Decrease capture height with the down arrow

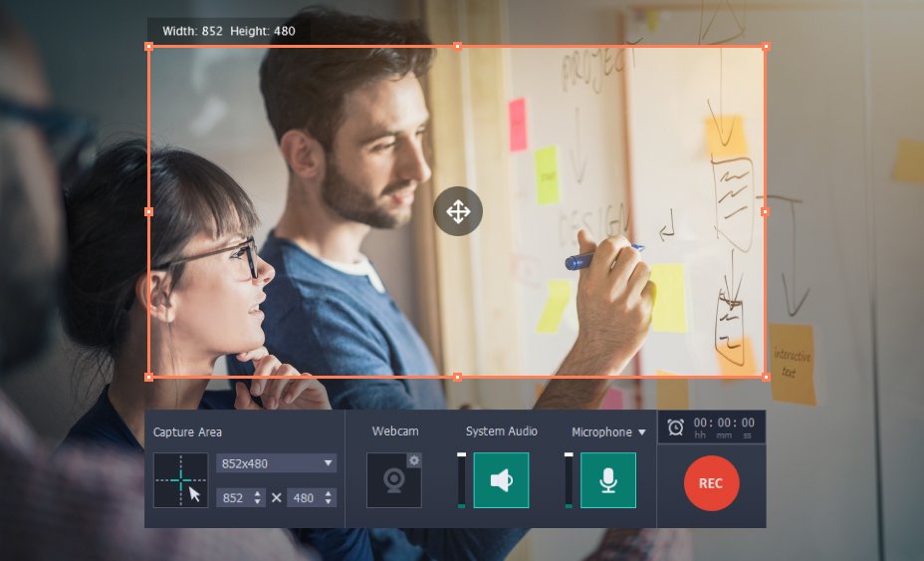coord(329,502)
